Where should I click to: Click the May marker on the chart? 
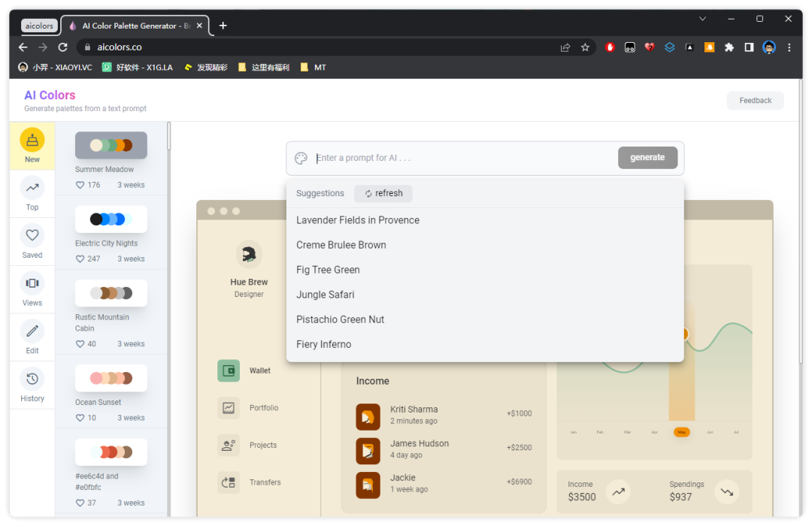(x=681, y=432)
